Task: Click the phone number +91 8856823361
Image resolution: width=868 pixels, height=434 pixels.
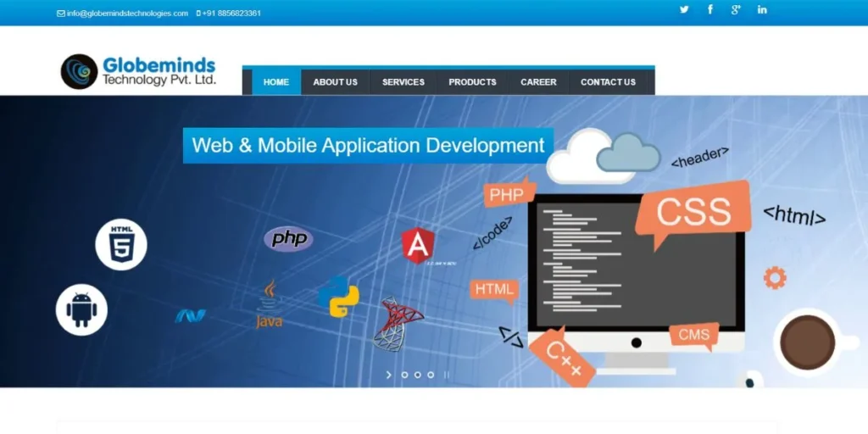Action: coord(231,14)
